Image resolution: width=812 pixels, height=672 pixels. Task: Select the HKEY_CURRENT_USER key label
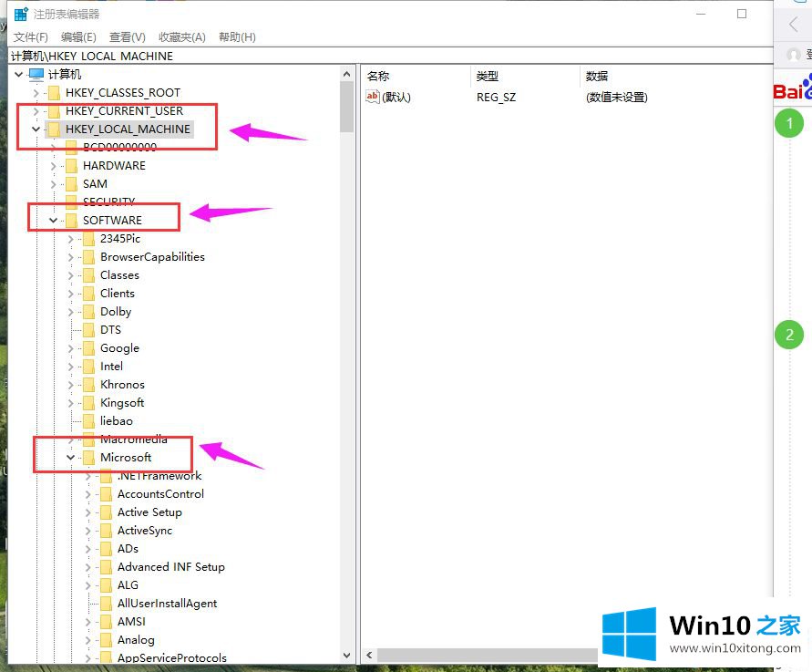pyautogui.click(x=124, y=111)
